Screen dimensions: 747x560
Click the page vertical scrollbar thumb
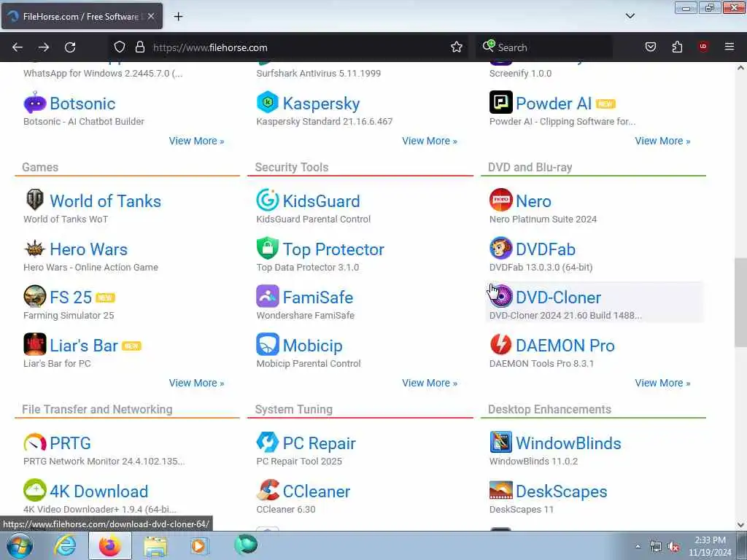[740, 303]
